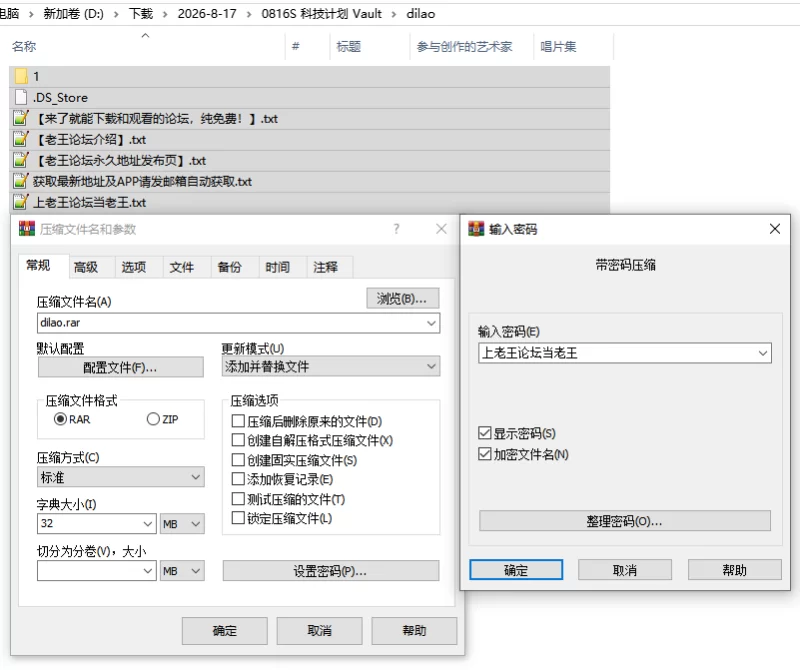Click the 整理密码(O)... button
This screenshot has height=670, width=800.
(625, 521)
